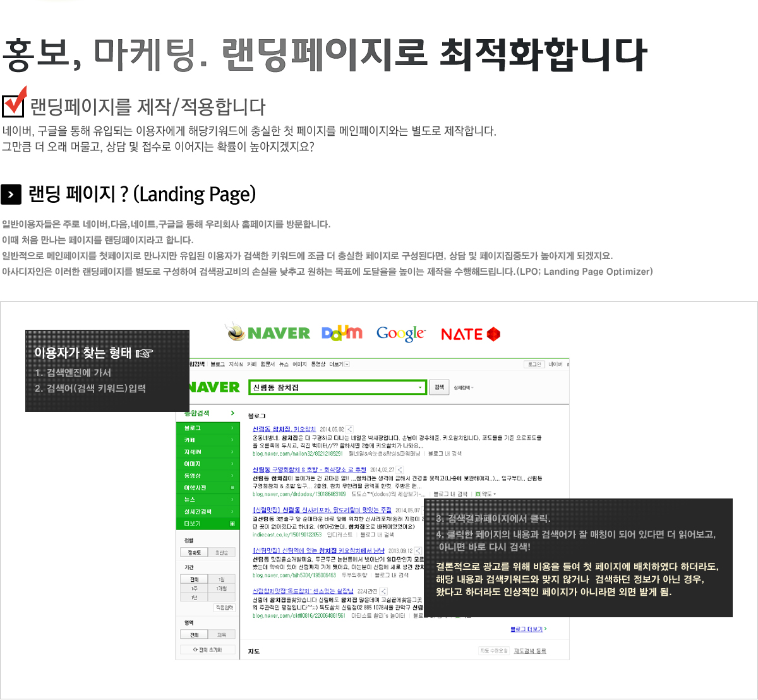
Task: Open 카페 in top navigation bar
Action: click(251, 365)
